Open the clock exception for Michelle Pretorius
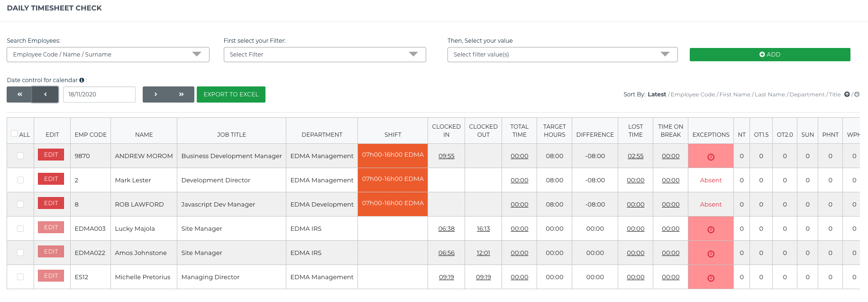868x302 pixels. click(711, 278)
